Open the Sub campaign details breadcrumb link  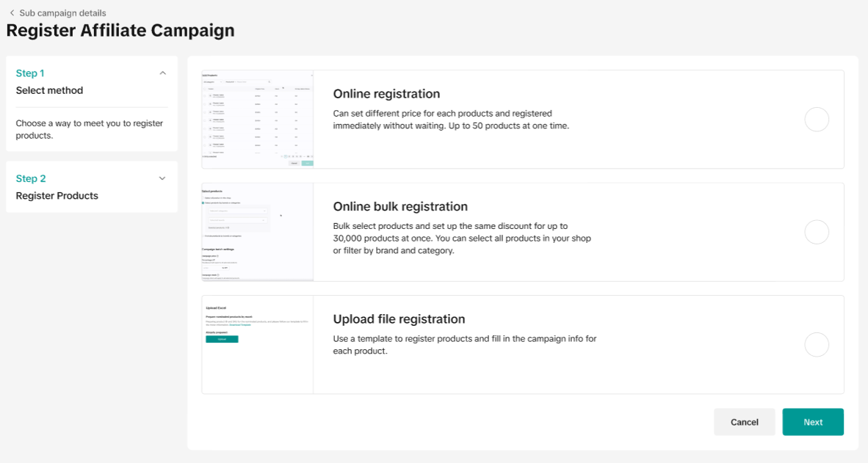(62, 13)
